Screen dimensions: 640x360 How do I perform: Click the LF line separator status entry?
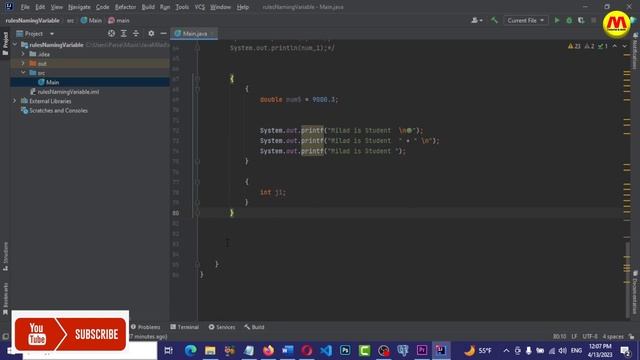pos(574,336)
